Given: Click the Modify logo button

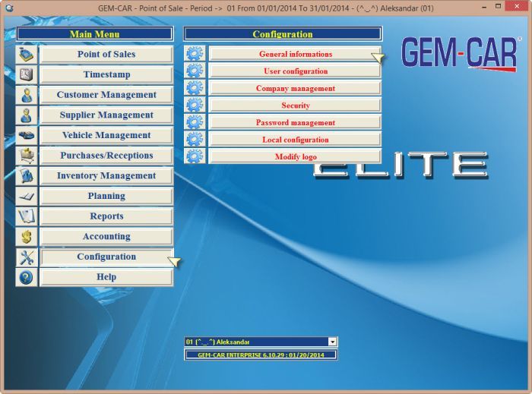Looking at the screenshot, I should click(295, 156).
